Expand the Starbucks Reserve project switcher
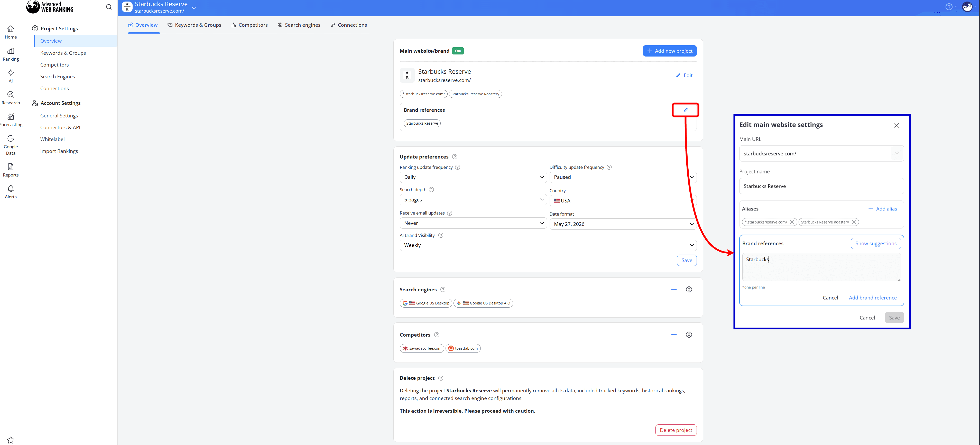The image size is (980, 445). coord(194,8)
